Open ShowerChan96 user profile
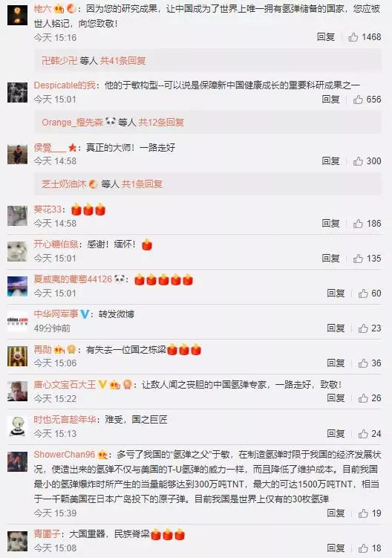The width and height of the screenshot is (392, 558). 65,455
